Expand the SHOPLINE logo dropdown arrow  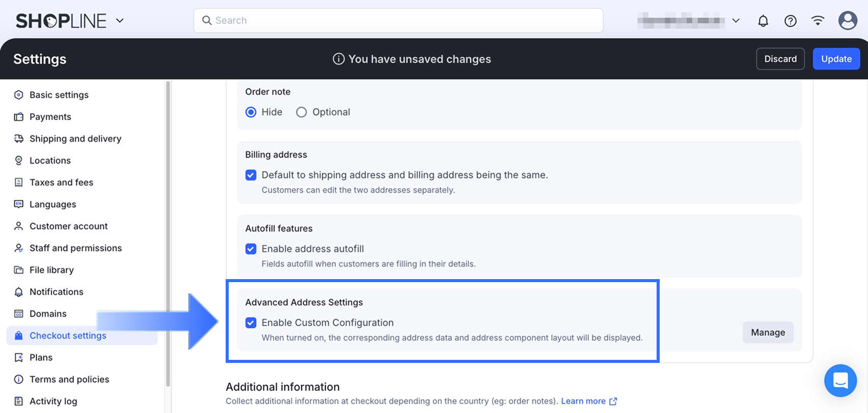(x=120, y=21)
